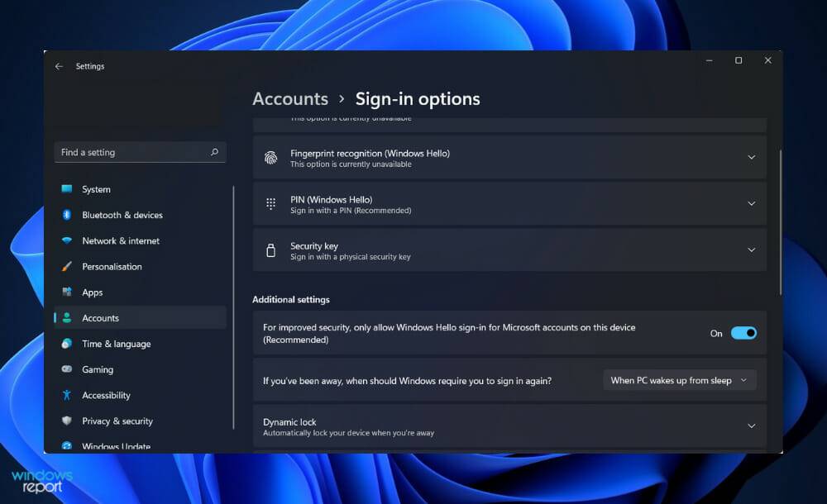Disable Windows Hello sign-in for Microsoft accounts
Screen dimensions: 827x504
coord(742,332)
